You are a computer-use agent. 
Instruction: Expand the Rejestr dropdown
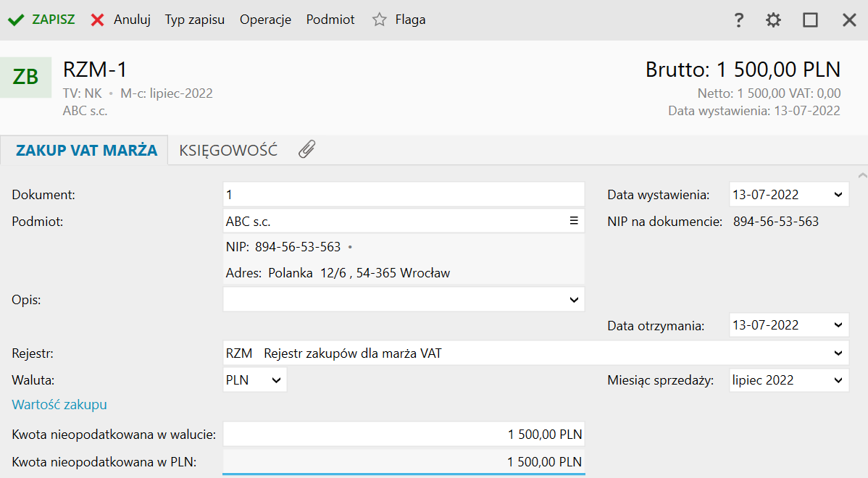click(x=838, y=353)
